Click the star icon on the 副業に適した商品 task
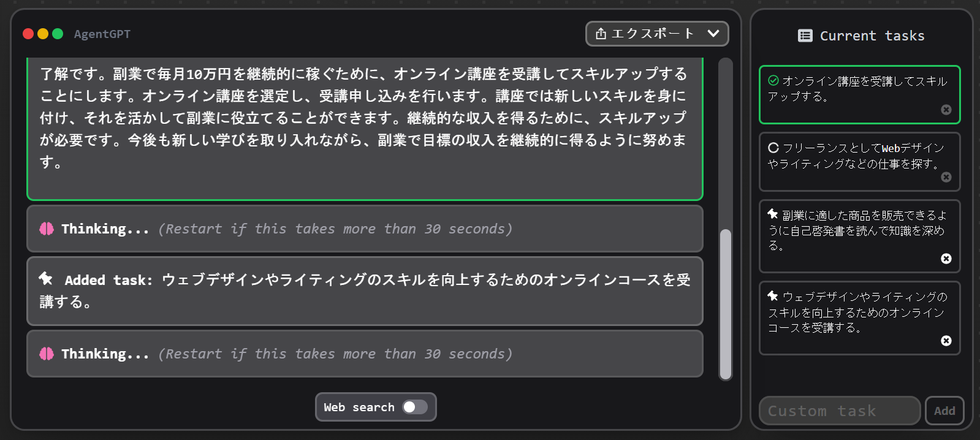Image resolution: width=980 pixels, height=440 pixels. (x=773, y=214)
